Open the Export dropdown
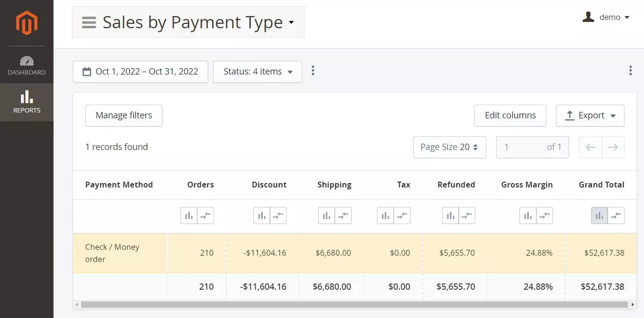The height and width of the screenshot is (318, 644). pyautogui.click(x=590, y=115)
